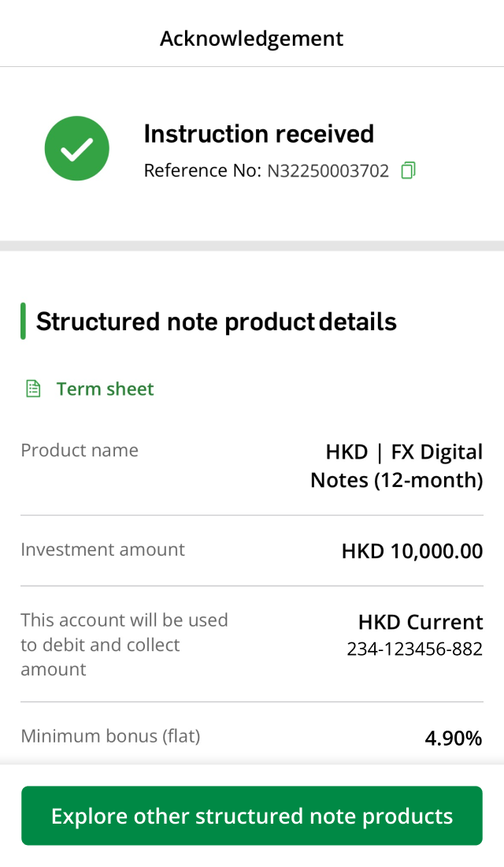Screen dimensions: 504x867
Task: Tap the document icon next to Term sheet
Action: pyautogui.click(x=32, y=388)
